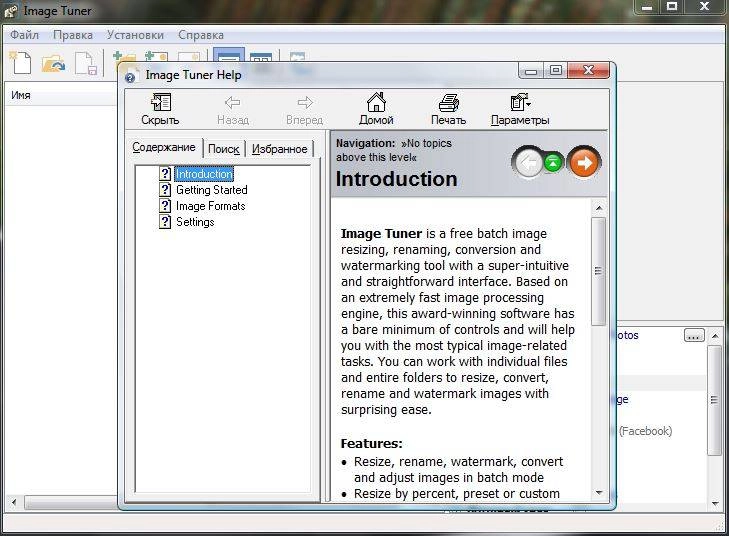Click the (Facebook) entry in background panel

(645, 431)
